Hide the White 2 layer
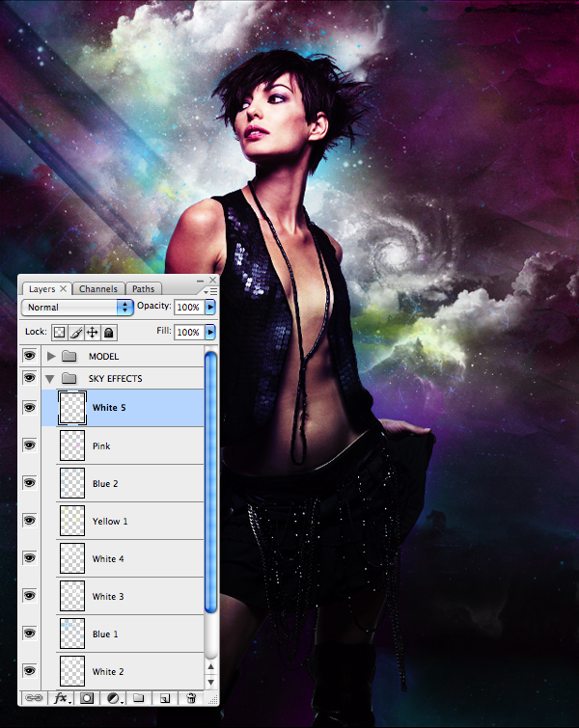The width and height of the screenshot is (579, 728). (x=30, y=671)
